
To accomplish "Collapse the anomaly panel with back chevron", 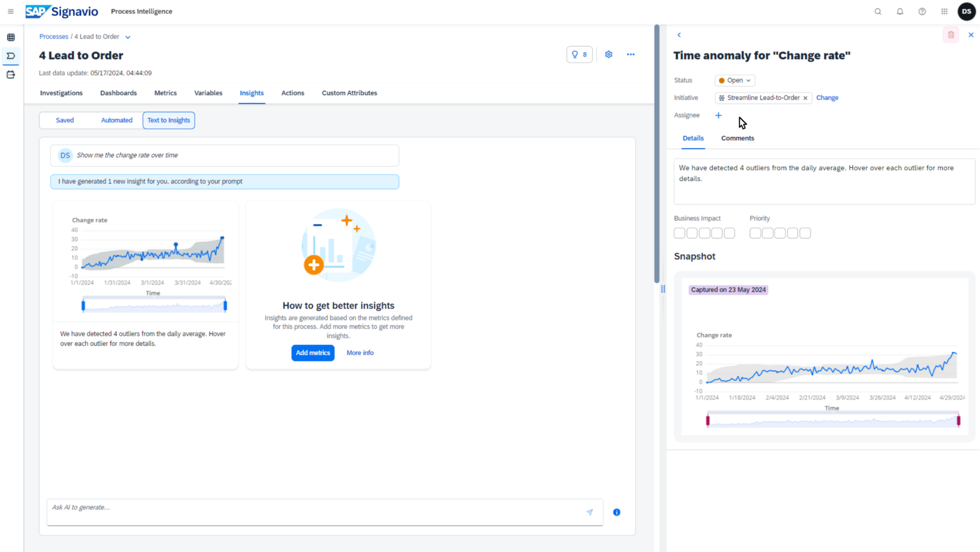I will click(x=679, y=34).
